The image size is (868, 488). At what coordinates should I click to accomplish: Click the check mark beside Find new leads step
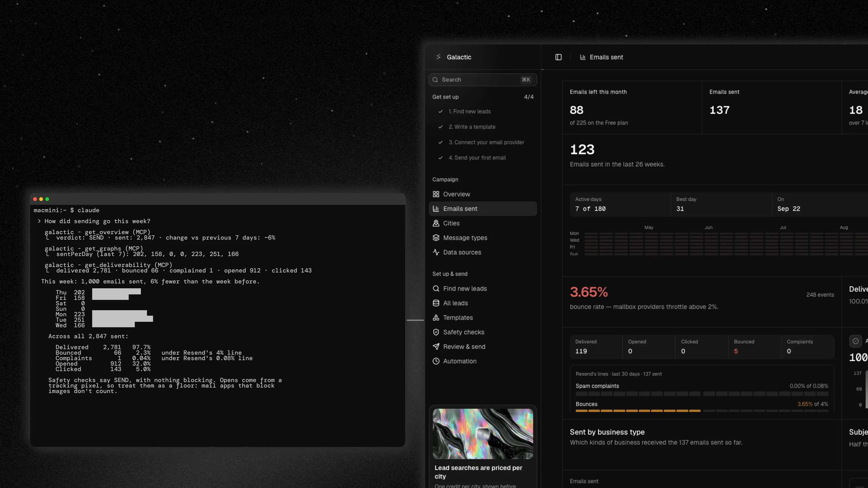[440, 111]
